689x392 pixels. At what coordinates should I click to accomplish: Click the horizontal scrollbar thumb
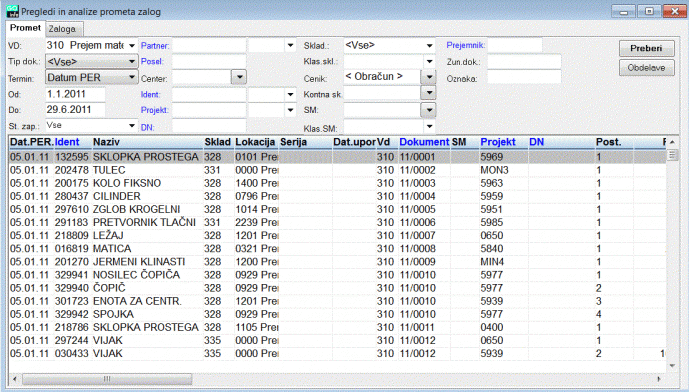click(107, 379)
